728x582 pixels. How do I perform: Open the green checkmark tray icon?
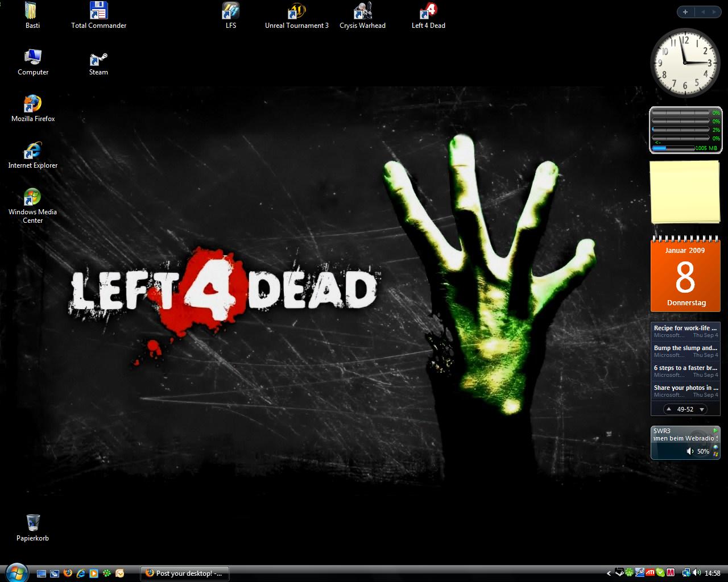pos(660,573)
